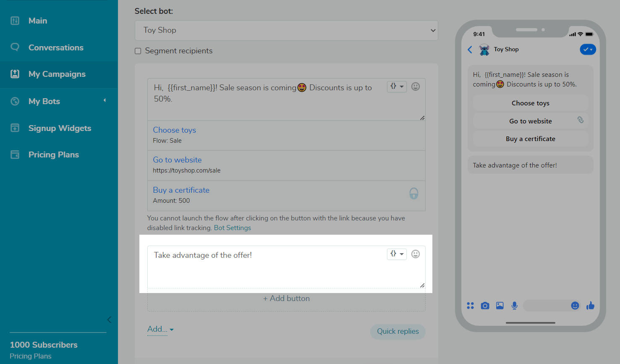Screen dimensions: 620x364
Task: Expand the My Bots sidebar menu
Action: click(x=59, y=101)
